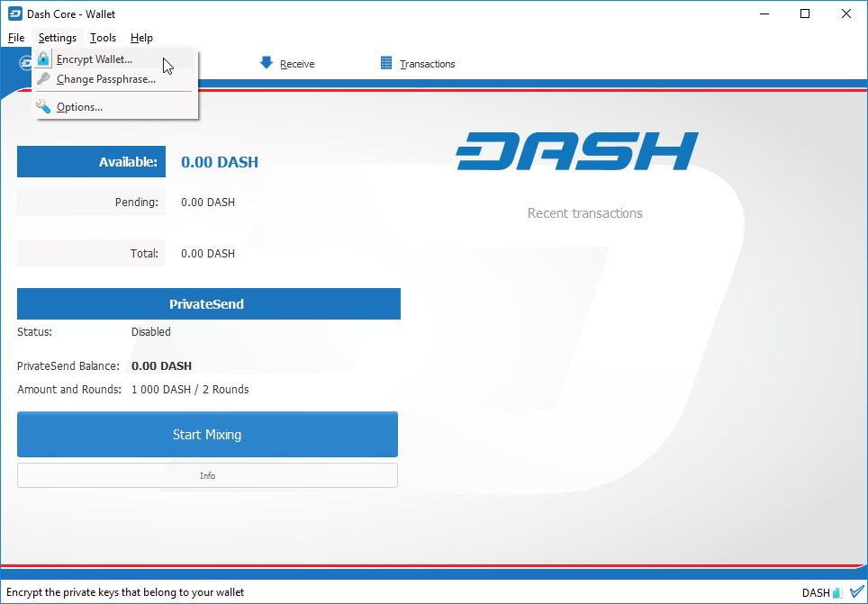
Task: Click the key icon beside Change Passphrase
Action: (43, 79)
